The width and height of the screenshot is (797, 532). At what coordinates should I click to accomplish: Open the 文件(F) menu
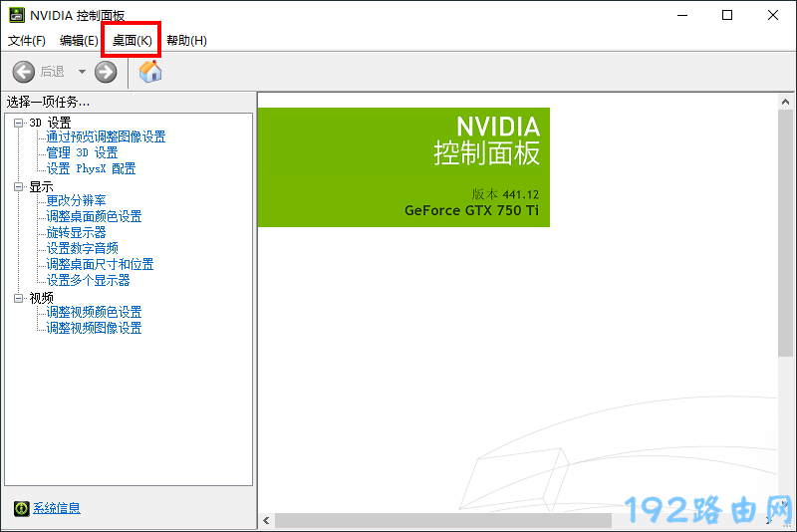[27, 41]
